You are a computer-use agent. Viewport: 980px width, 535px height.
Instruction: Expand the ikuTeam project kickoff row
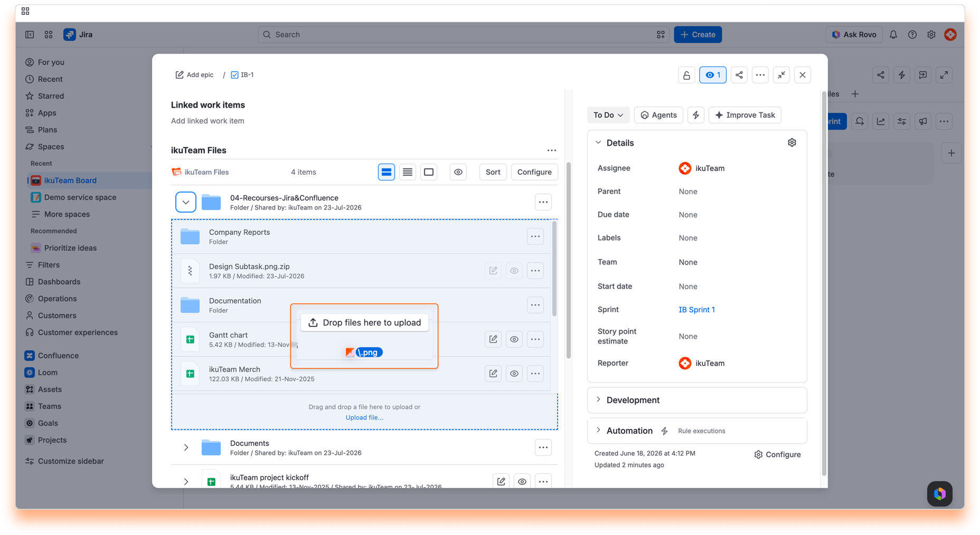tap(185, 482)
